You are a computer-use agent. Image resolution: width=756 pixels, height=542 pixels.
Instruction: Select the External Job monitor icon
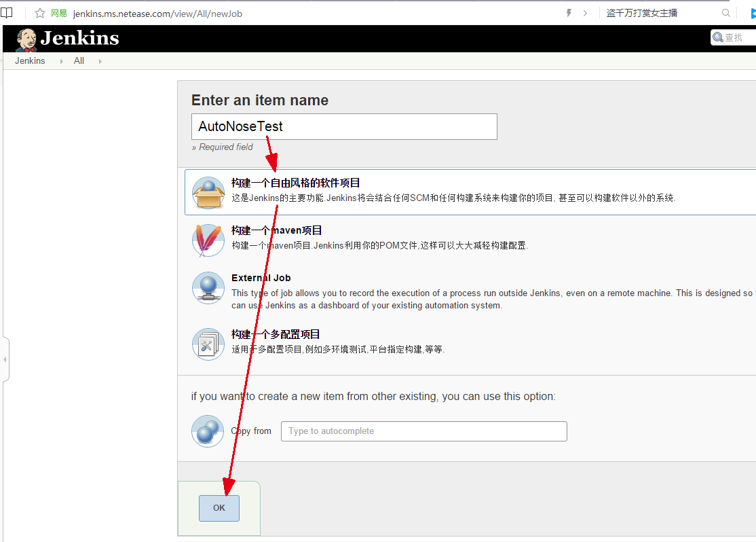click(x=208, y=288)
